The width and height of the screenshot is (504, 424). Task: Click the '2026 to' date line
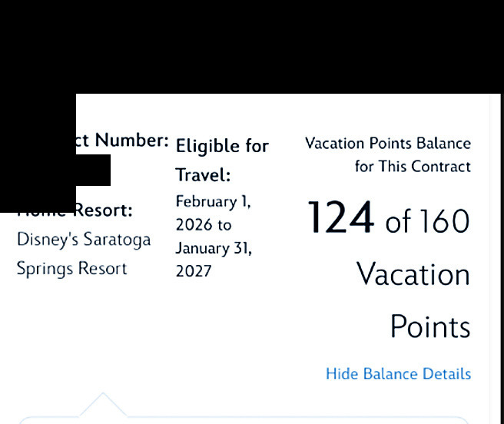(x=203, y=225)
